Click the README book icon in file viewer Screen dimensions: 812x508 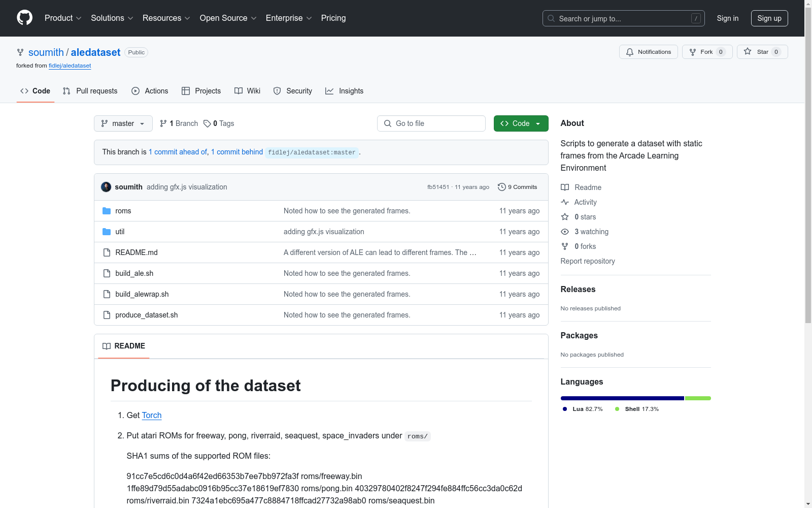tap(107, 346)
